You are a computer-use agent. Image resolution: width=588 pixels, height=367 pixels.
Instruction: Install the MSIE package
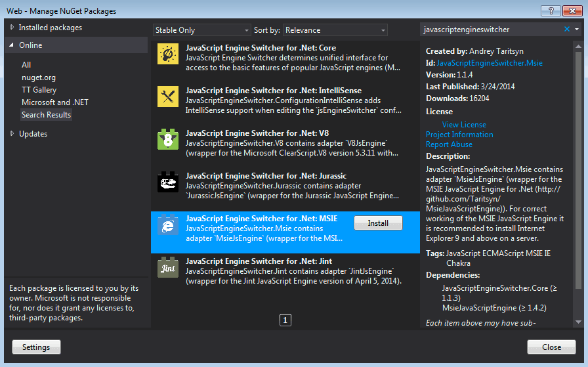(x=378, y=223)
